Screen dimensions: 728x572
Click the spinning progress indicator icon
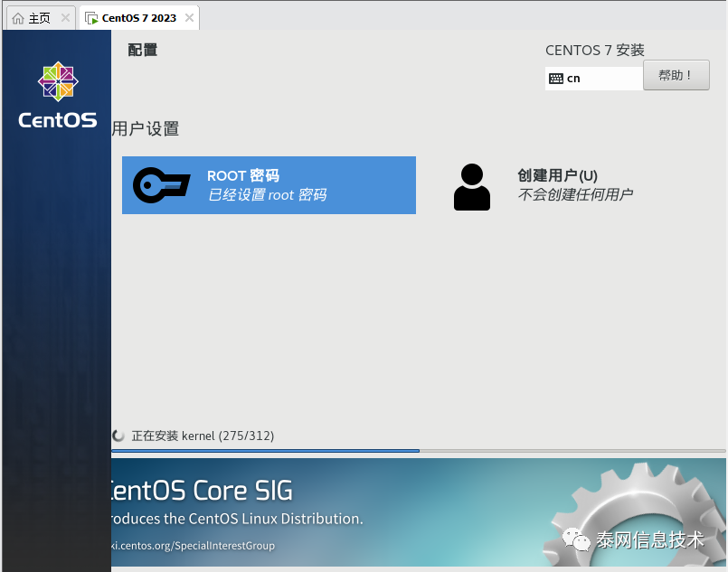pyautogui.click(x=118, y=436)
